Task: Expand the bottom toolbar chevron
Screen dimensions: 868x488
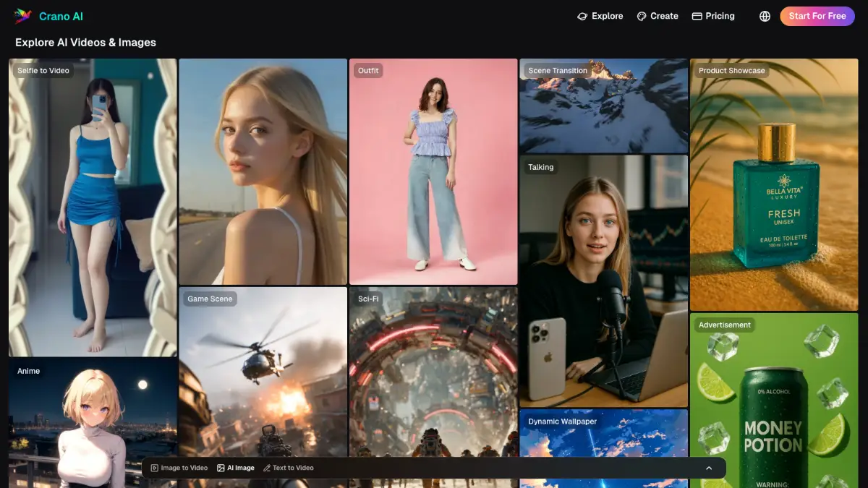Action: pyautogui.click(x=709, y=468)
